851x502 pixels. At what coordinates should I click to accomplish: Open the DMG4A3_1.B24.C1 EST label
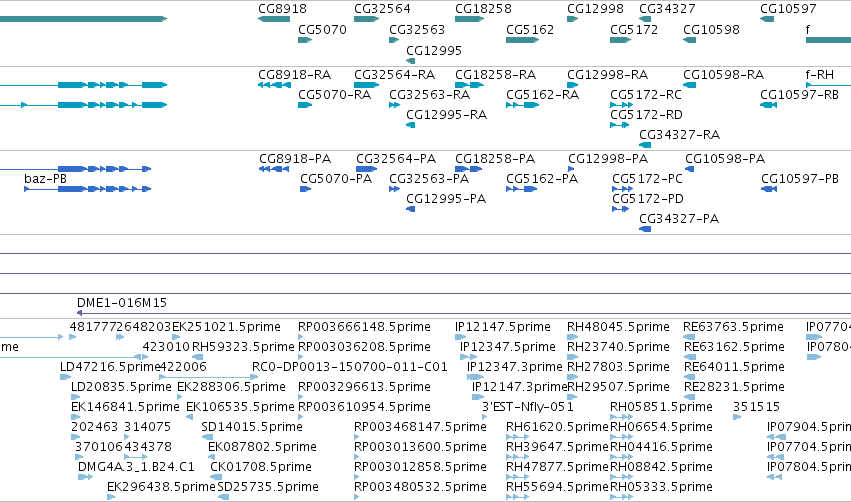click(136, 467)
